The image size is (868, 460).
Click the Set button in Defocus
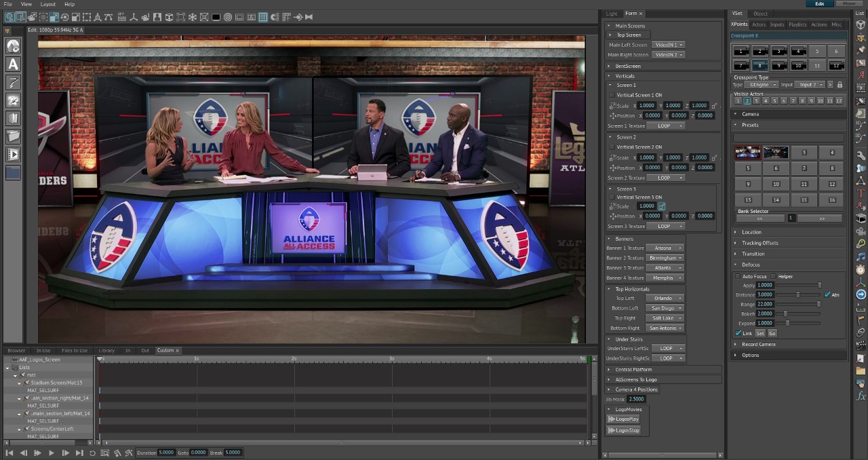click(760, 333)
